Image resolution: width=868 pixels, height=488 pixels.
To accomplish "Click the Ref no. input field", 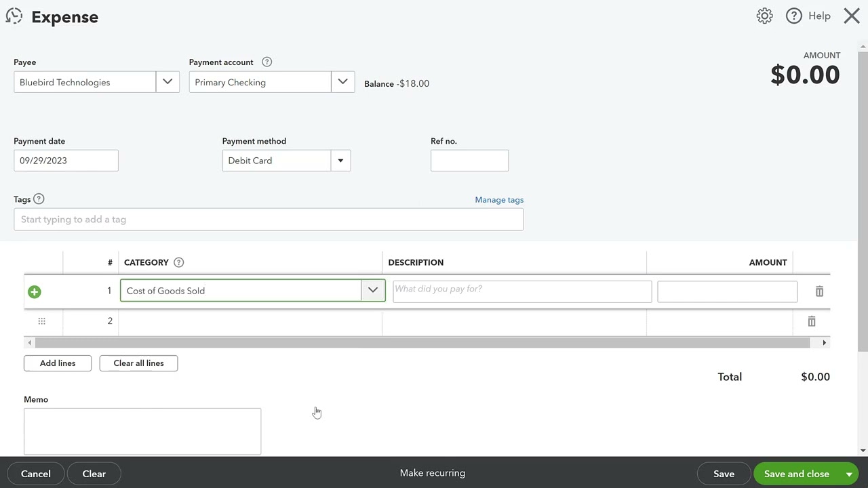I will click(469, 161).
